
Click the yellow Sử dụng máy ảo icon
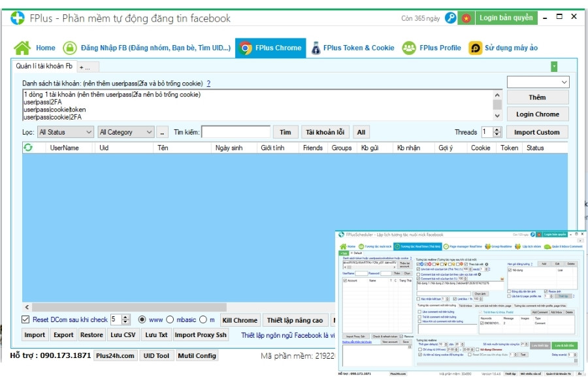point(475,48)
